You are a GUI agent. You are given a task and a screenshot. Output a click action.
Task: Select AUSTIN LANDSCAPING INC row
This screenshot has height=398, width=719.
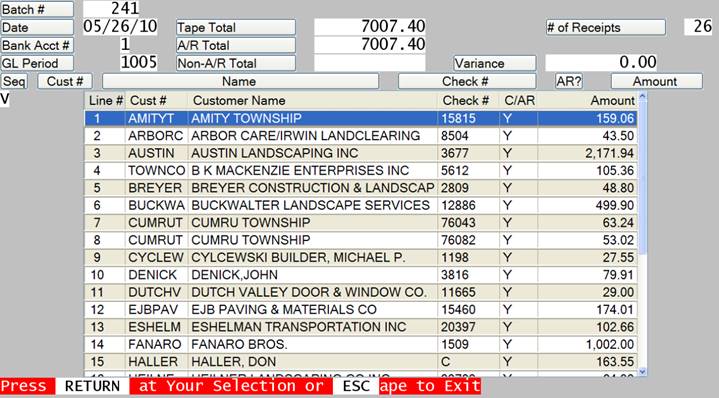(x=361, y=153)
